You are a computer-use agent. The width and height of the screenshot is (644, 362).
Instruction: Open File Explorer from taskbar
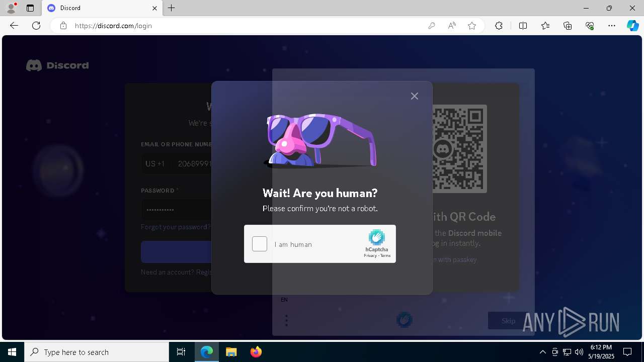[231, 352]
